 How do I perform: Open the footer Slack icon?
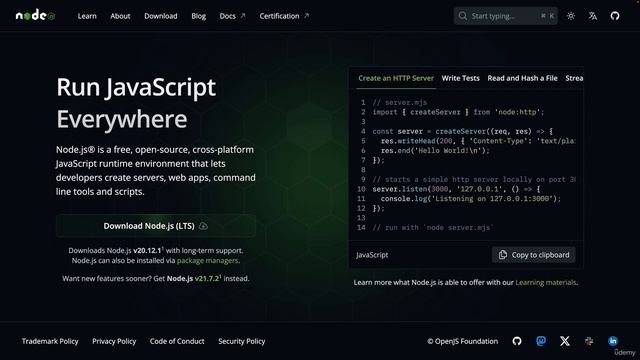click(589, 341)
